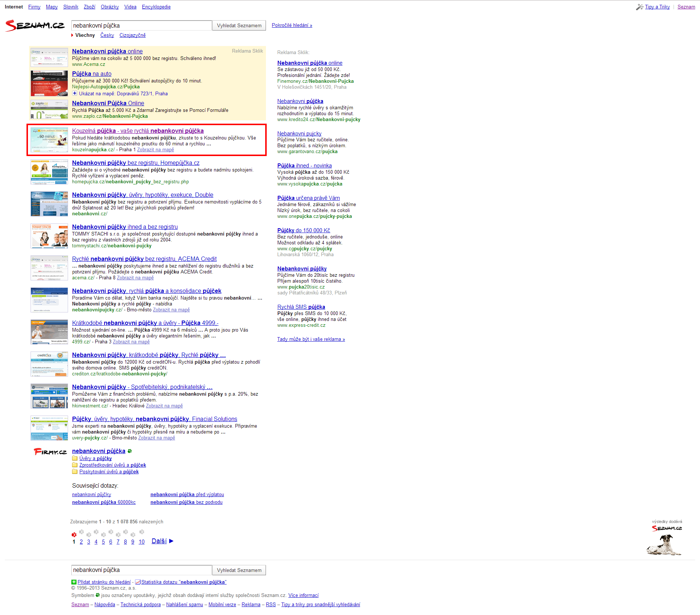
Task: Open the Tommy Stachi result thumbnail
Action: pos(49,236)
